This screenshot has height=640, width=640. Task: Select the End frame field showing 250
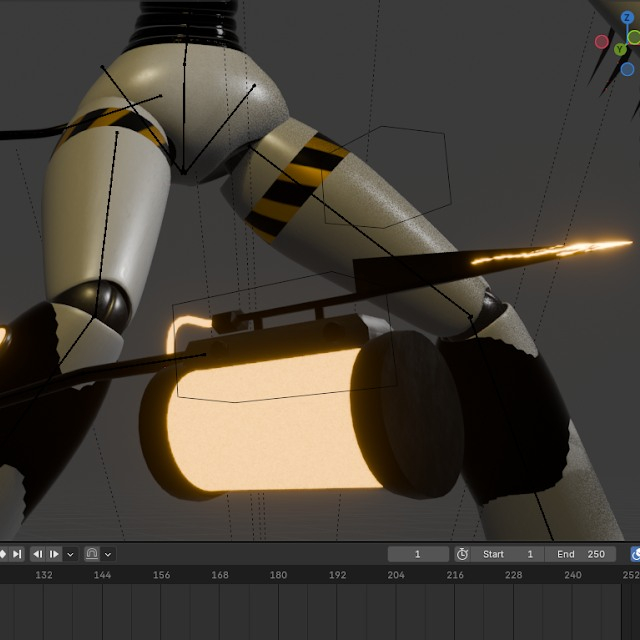pos(580,553)
